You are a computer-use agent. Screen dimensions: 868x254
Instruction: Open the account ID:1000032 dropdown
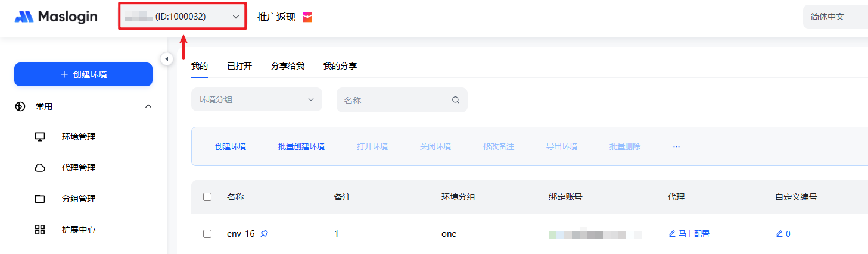tap(182, 17)
